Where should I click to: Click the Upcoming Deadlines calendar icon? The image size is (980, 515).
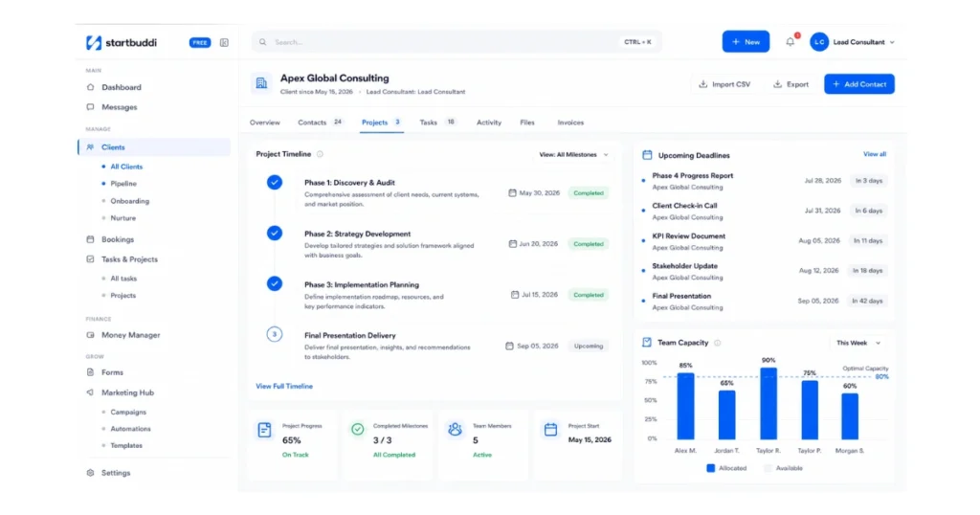coord(647,155)
